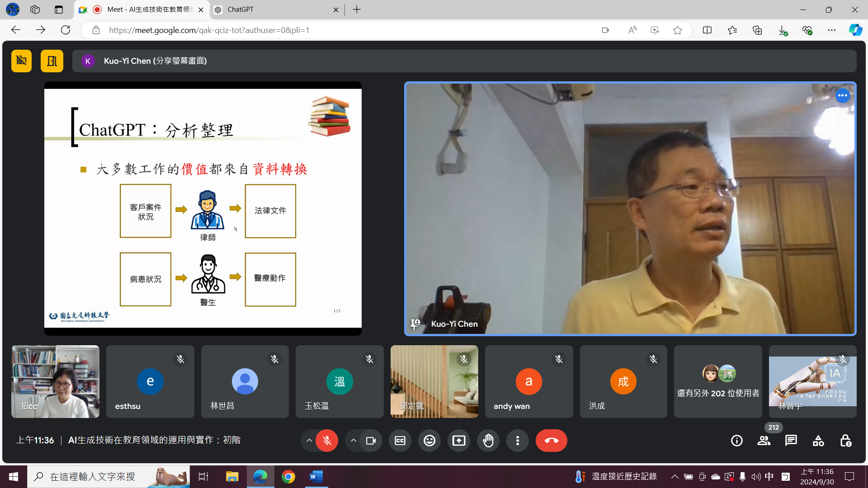Expand audio settings arrow beside microphone
868x488 pixels.
309,441
